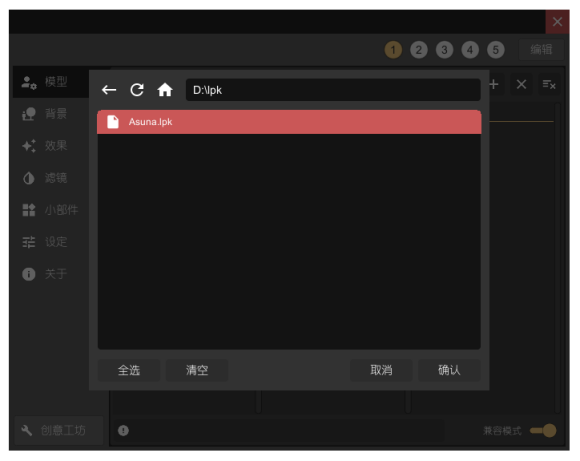
Task: Toggle the 兼容模式 switch
Action: click(x=543, y=431)
